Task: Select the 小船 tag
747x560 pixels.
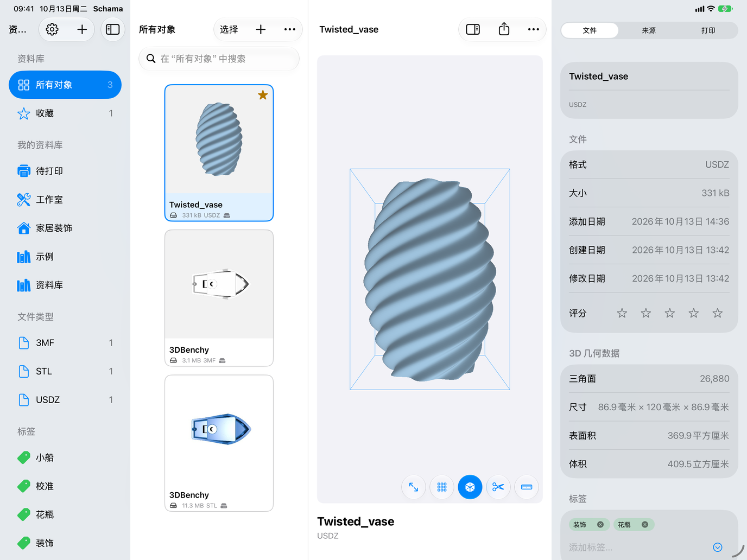Action: [65, 457]
